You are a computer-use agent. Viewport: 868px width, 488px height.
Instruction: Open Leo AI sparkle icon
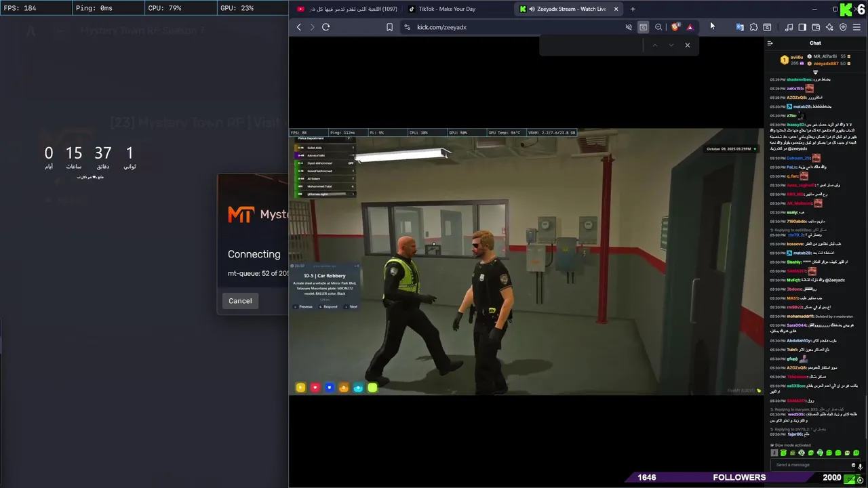coord(829,27)
